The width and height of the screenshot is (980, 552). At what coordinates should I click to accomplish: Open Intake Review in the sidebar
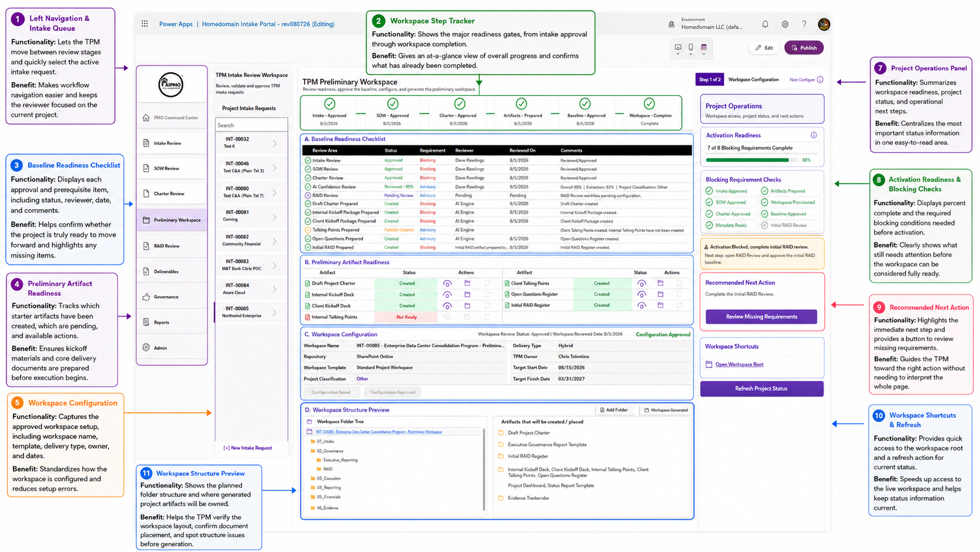(x=171, y=143)
